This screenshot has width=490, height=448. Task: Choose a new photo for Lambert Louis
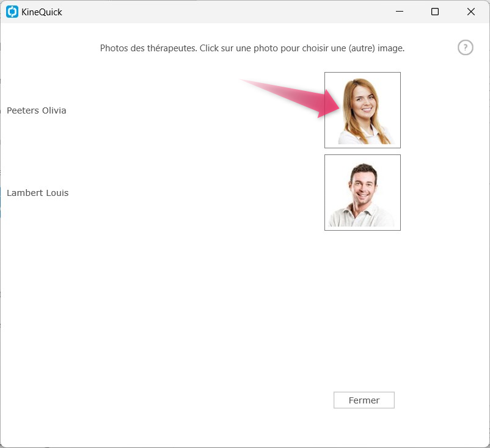pyautogui.click(x=362, y=193)
